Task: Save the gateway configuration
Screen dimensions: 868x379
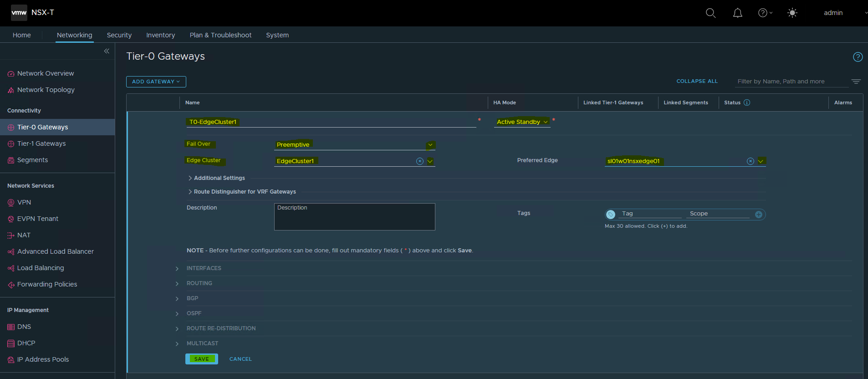Action: [x=202, y=359]
